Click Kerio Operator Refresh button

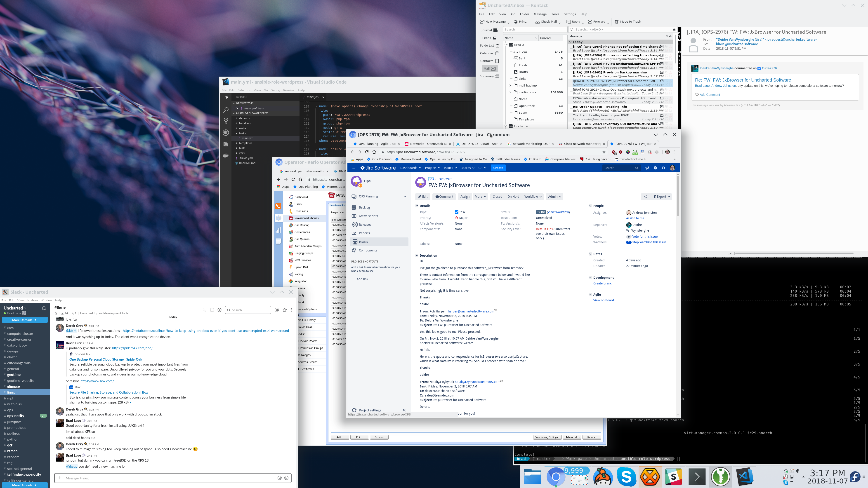(591, 437)
